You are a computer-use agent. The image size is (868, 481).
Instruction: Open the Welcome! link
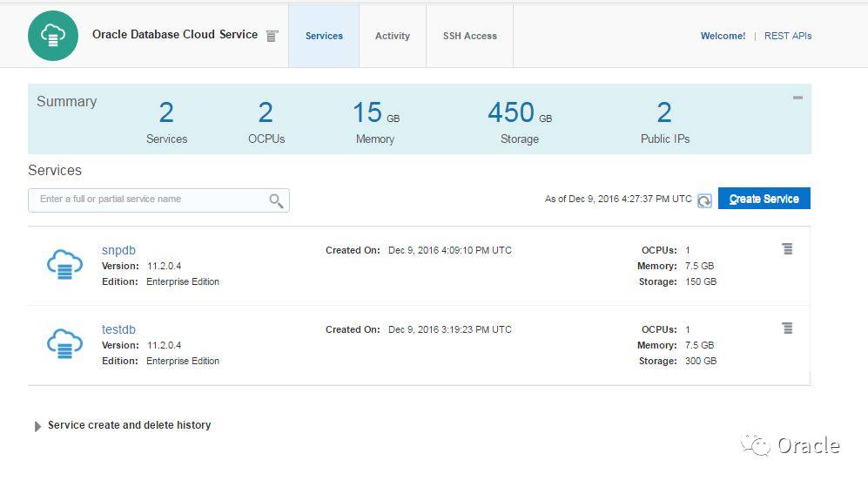pos(723,36)
